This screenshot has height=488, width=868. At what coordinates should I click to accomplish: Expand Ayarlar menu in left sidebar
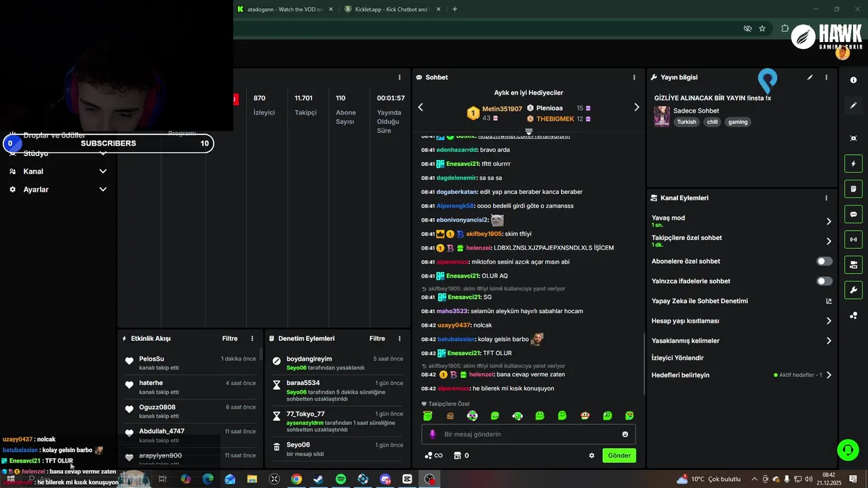point(103,190)
